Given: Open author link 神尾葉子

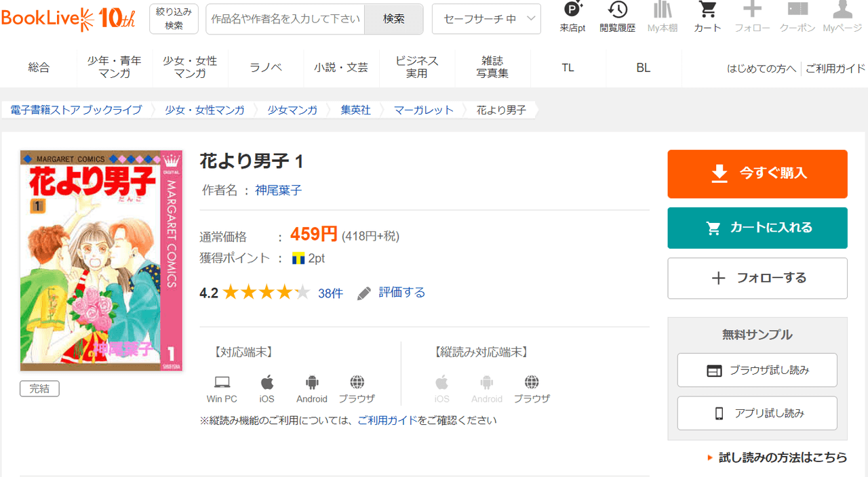Looking at the screenshot, I should (x=278, y=190).
